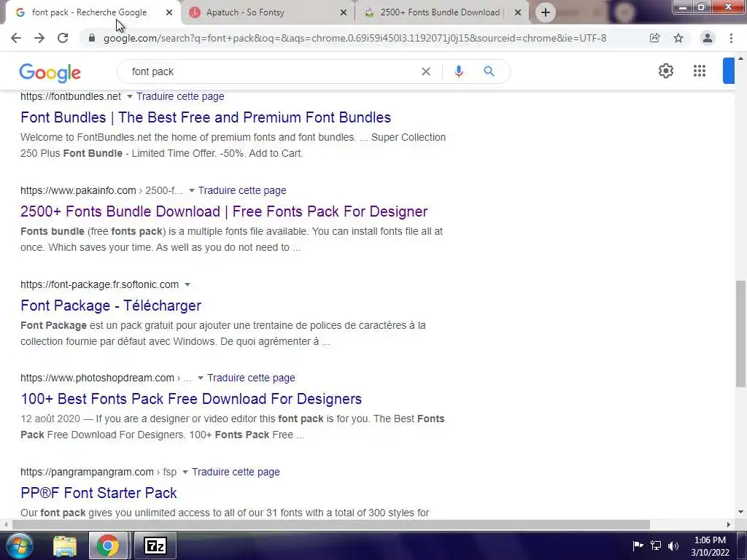The height and width of the screenshot is (560, 747).
Task: Close the font pack Google tab
Action: tap(169, 12)
